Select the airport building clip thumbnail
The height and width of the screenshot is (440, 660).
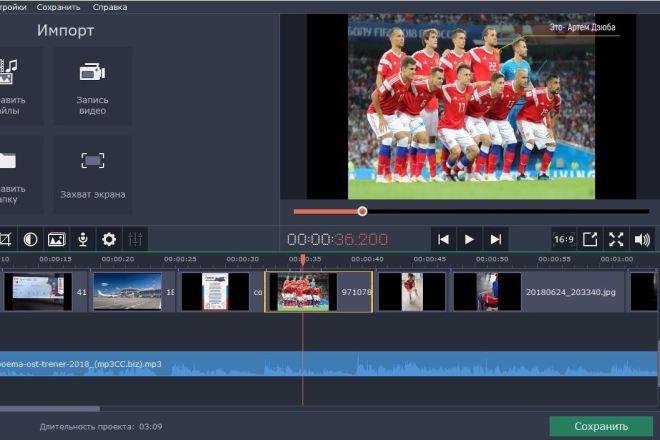[127, 292]
